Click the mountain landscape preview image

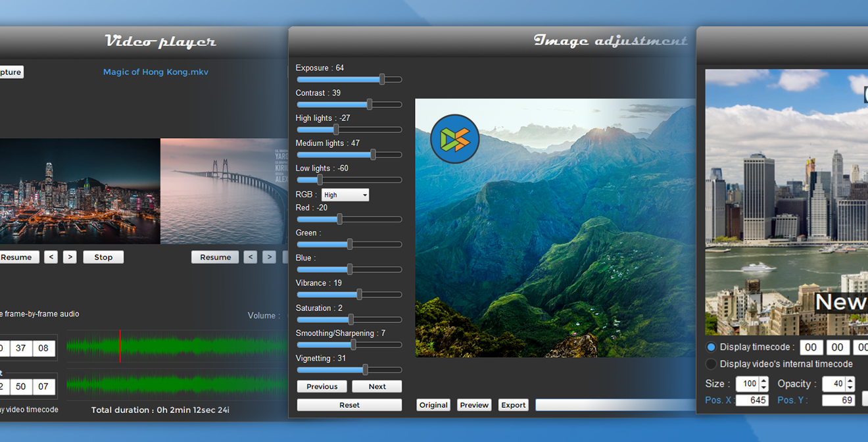[555, 228]
